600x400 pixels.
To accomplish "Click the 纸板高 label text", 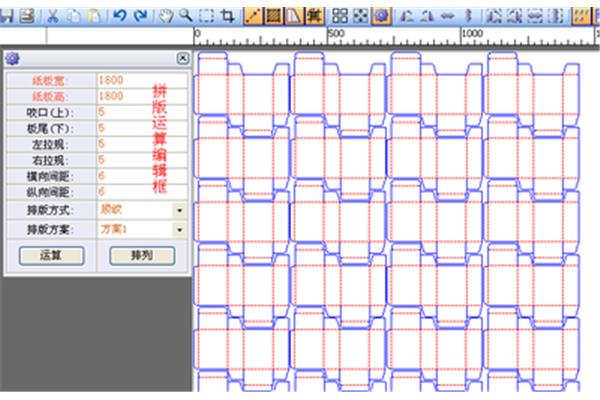I will (x=48, y=97).
